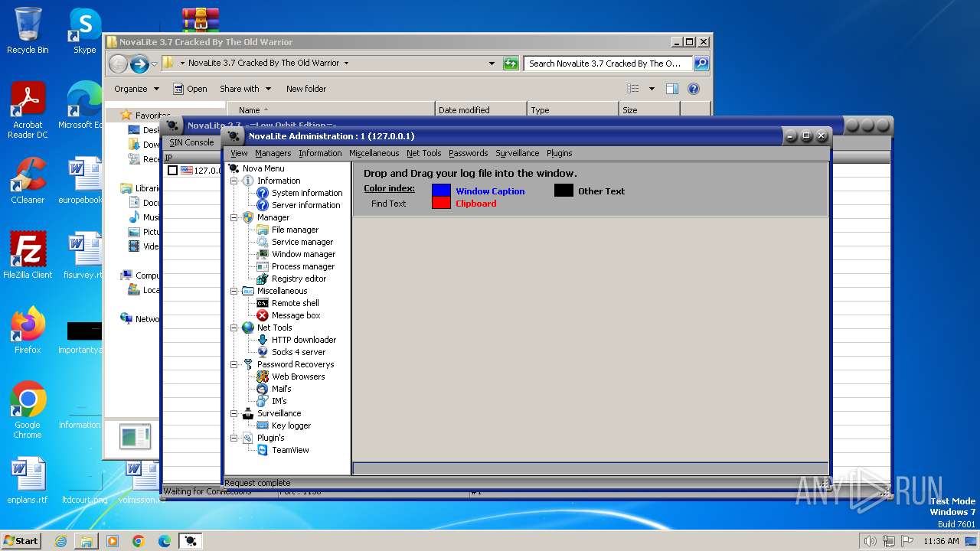
Task: Open Internet Explorer from the taskbar
Action: pyautogui.click(x=60, y=541)
